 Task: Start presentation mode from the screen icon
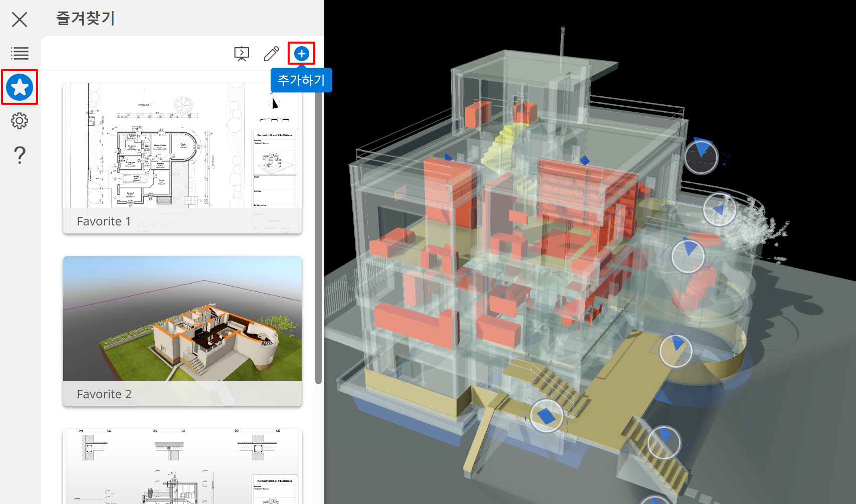click(242, 54)
